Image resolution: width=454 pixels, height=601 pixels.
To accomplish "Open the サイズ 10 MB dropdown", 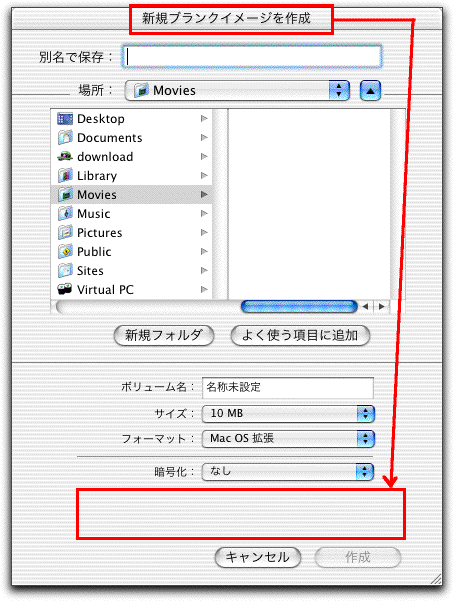I will [288, 414].
